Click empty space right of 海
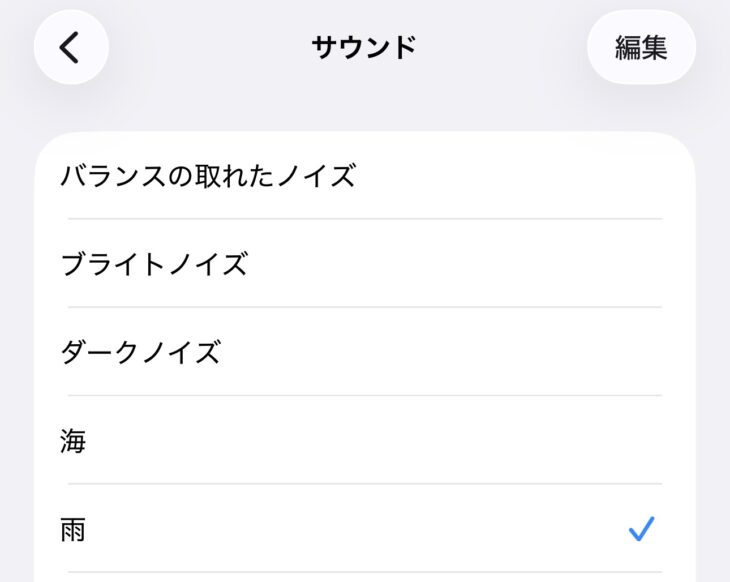 coord(400,441)
